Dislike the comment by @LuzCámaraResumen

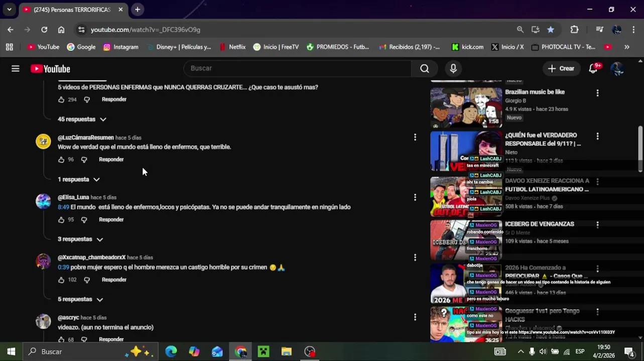[x=84, y=159]
